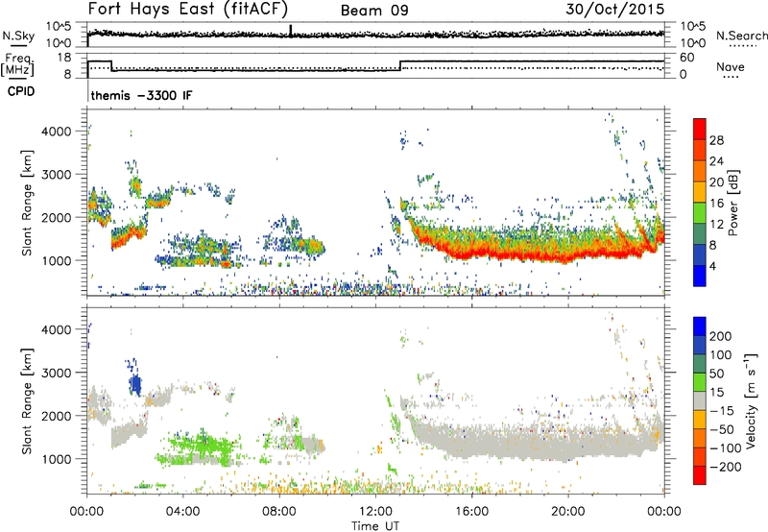Select the CPID row label
This screenshot has height=532, width=768.
click(x=20, y=91)
